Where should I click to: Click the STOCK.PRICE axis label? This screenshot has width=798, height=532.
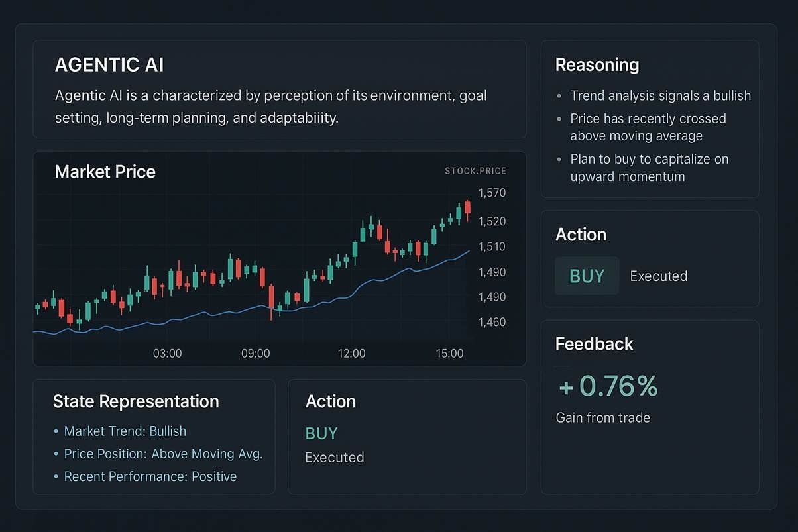[475, 171]
